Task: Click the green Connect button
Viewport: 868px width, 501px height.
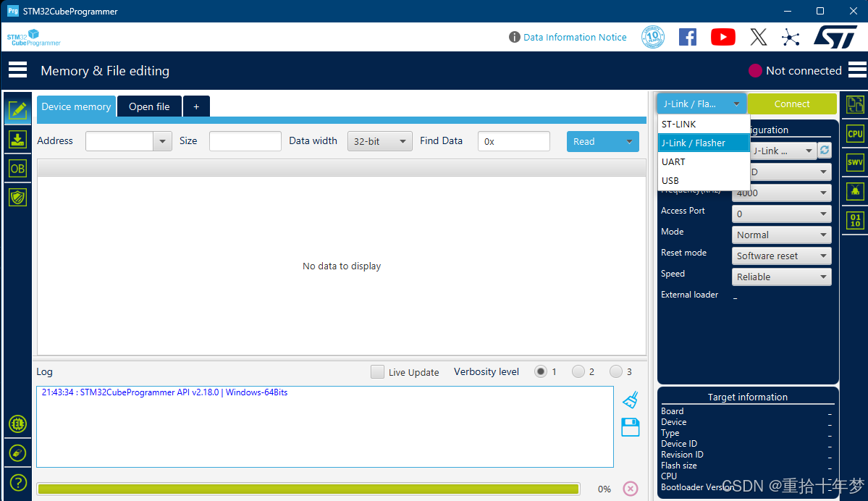Action: [x=791, y=104]
